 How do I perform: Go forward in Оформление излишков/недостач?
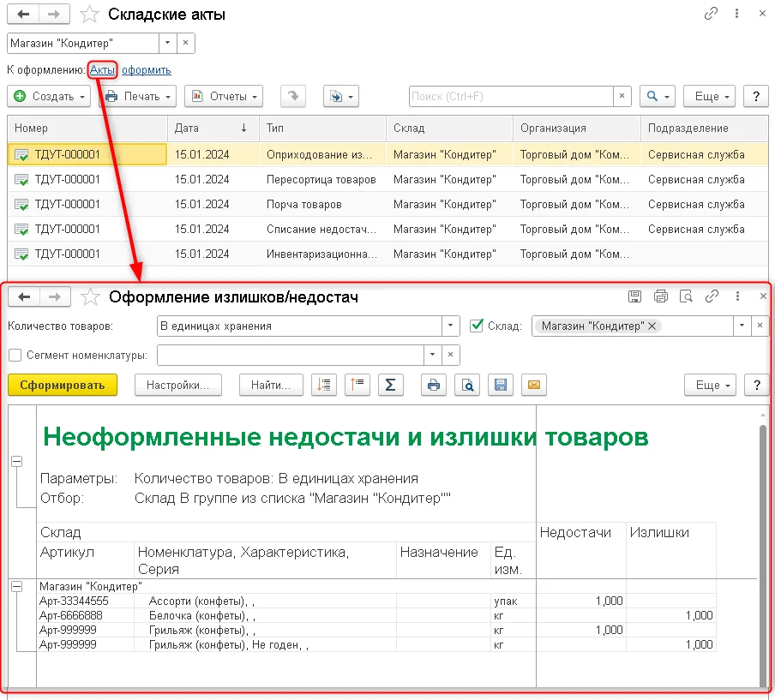55,296
